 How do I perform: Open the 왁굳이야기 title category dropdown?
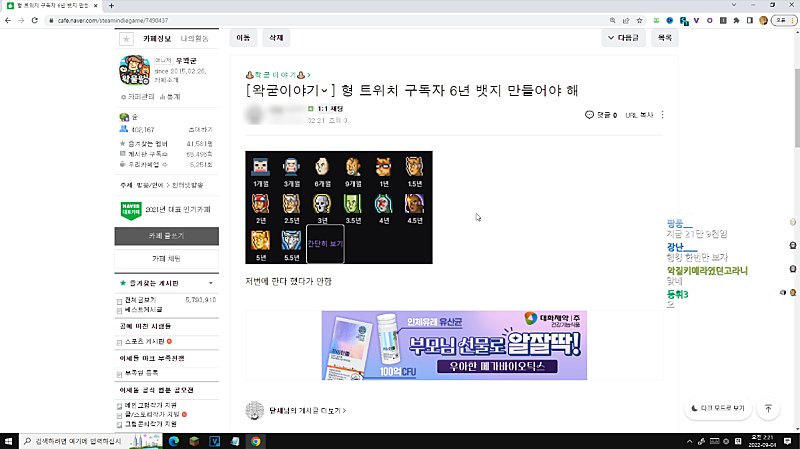[324, 91]
